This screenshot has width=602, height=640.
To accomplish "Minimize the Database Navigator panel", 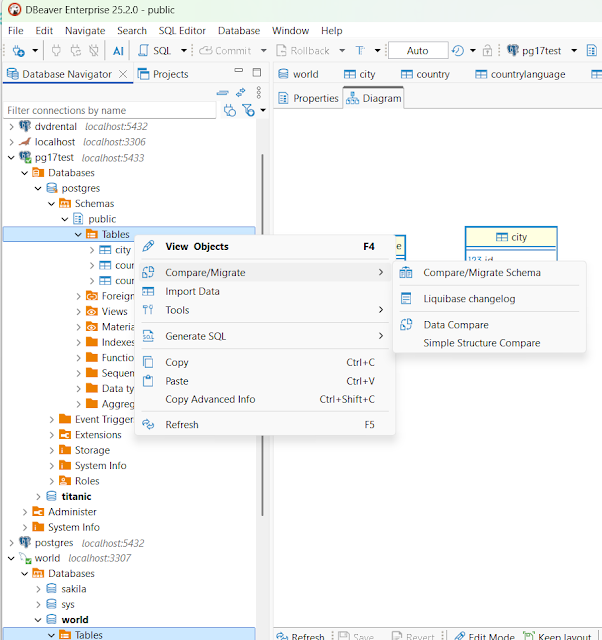I will pyautogui.click(x=239, y=71).
